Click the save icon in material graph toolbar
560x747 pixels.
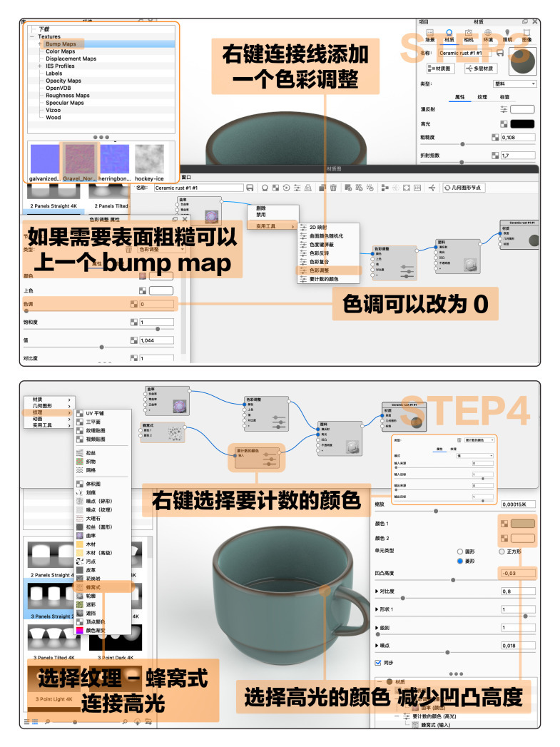pos(250,188)
